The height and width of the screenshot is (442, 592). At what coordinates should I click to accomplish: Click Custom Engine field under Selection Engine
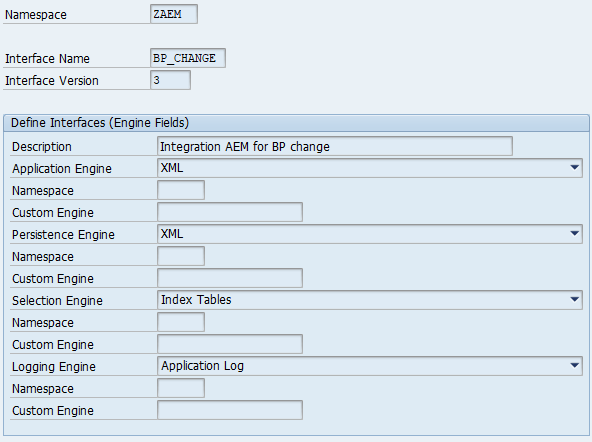[230, 344]
